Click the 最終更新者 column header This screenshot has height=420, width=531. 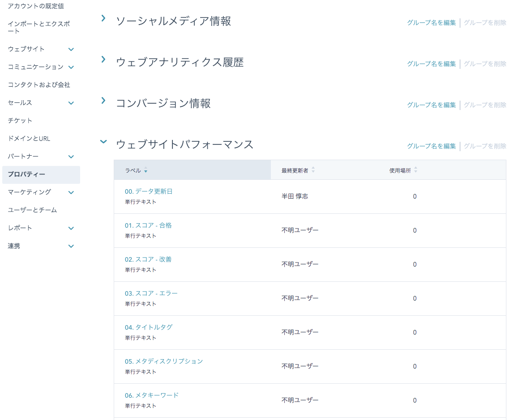(x=295, y=170)
